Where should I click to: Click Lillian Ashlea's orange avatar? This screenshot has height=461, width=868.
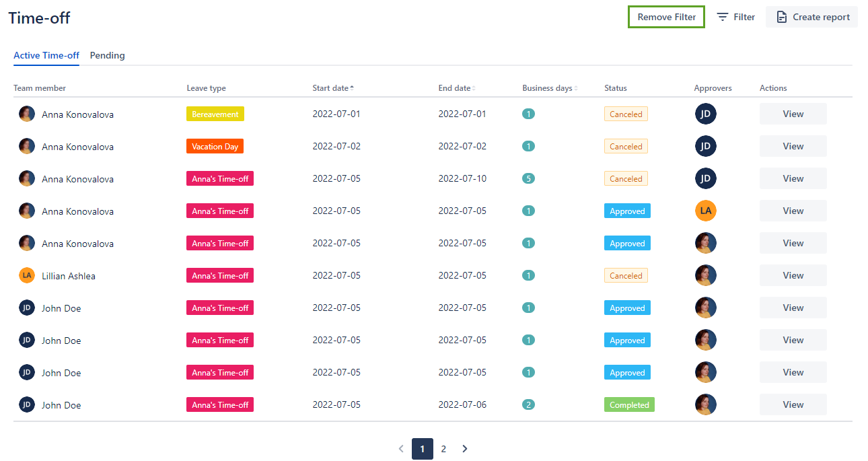pos(27,275)
